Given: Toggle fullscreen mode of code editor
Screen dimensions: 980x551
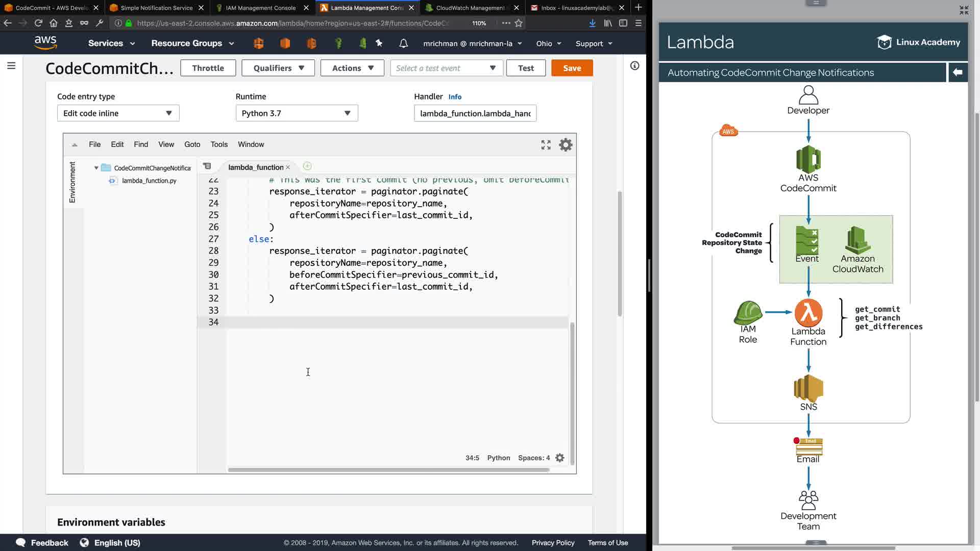Looking at the screenshot, I should 546,145.
